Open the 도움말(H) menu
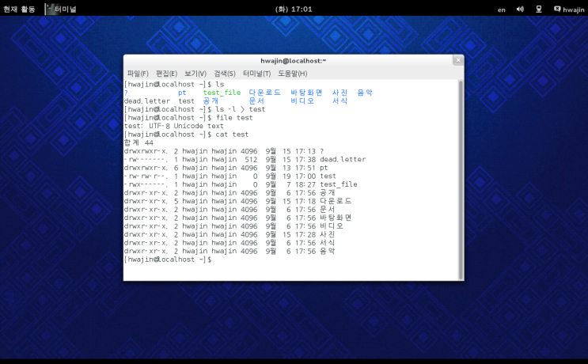This screenshot has height=364, width=588. (293, 74)
